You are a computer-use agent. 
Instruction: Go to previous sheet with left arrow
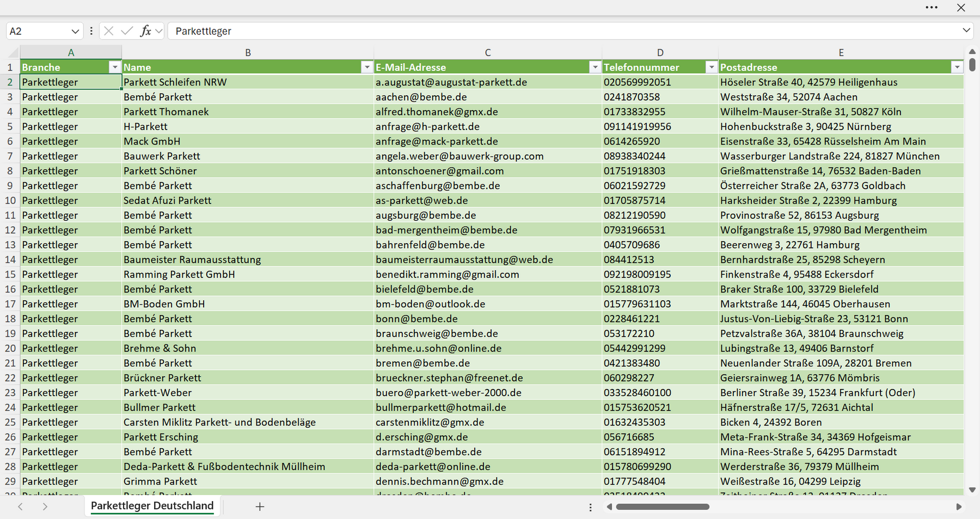21,506
